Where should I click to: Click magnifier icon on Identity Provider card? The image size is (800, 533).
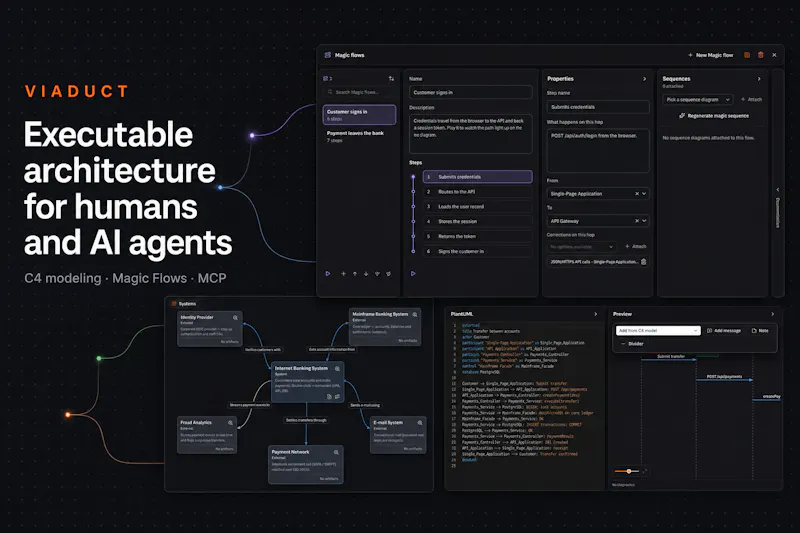tap(235, 318)
